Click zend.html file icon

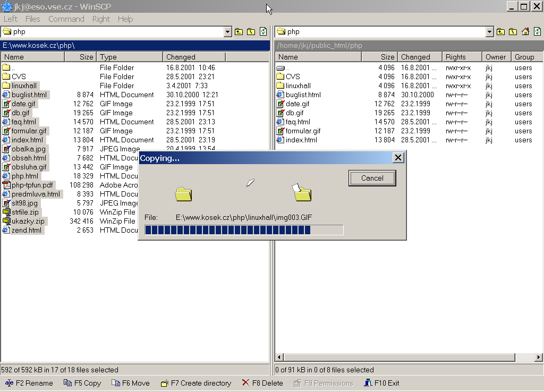coord(6,230)
